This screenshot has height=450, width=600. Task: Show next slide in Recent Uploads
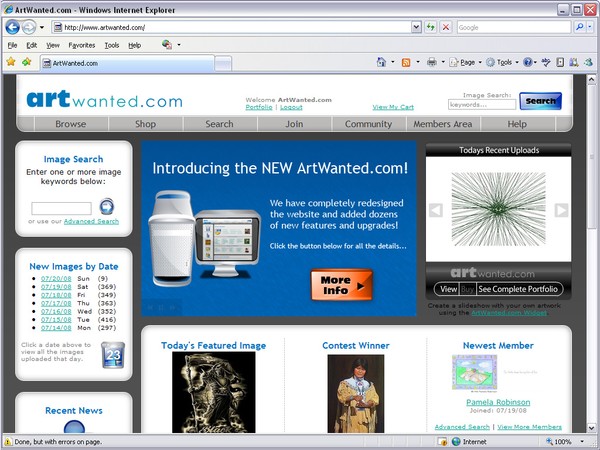click(561, 210)
